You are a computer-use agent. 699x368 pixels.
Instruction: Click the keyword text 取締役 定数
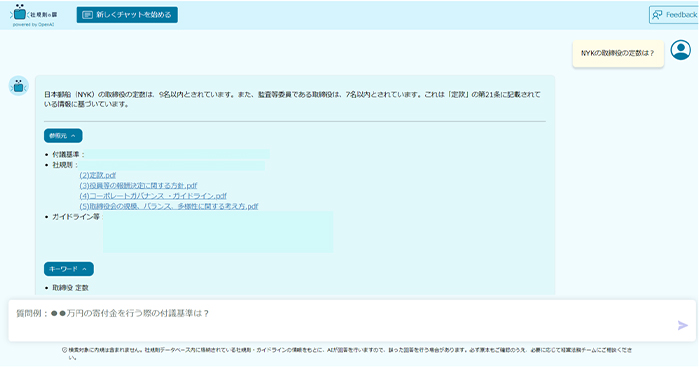70,288
